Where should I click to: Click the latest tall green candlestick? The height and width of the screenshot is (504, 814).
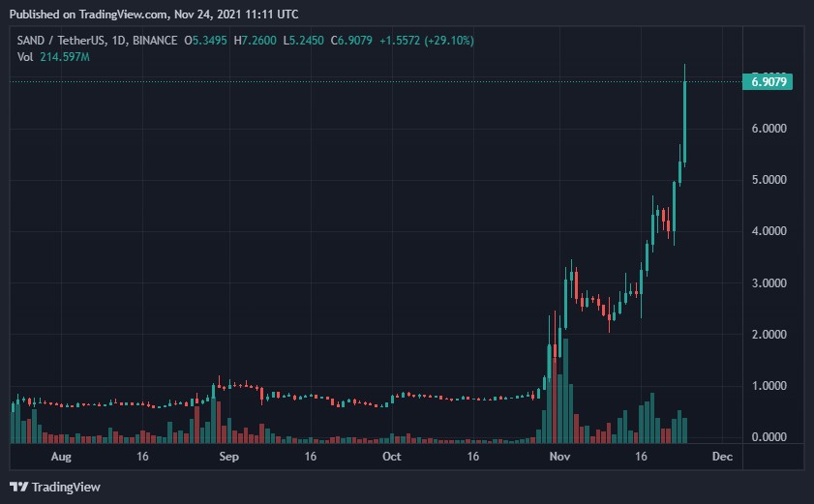click(x=685, y=116)
